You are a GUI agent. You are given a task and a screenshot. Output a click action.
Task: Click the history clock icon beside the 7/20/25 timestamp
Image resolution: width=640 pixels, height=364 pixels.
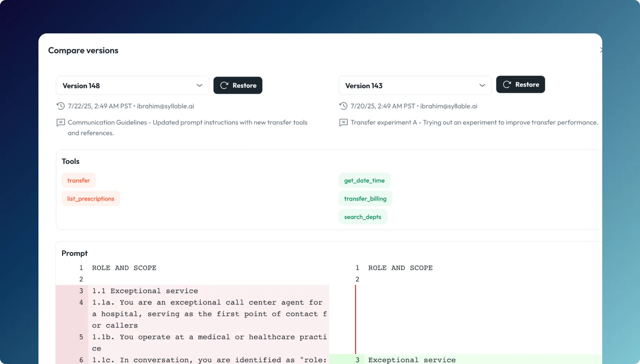tap(343, 106)
